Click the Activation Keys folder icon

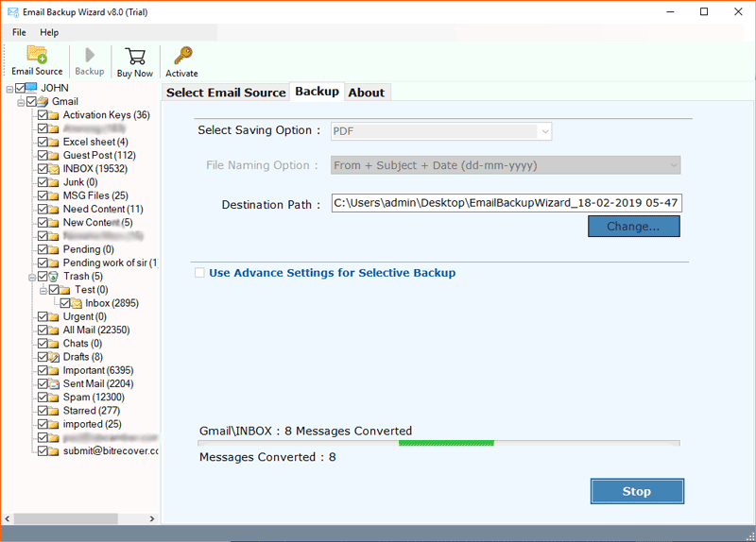[x=54, y=115]
